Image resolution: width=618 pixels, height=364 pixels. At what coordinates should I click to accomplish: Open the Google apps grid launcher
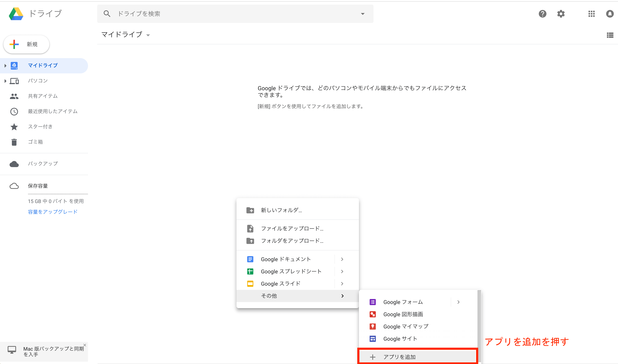pos(591,14)
